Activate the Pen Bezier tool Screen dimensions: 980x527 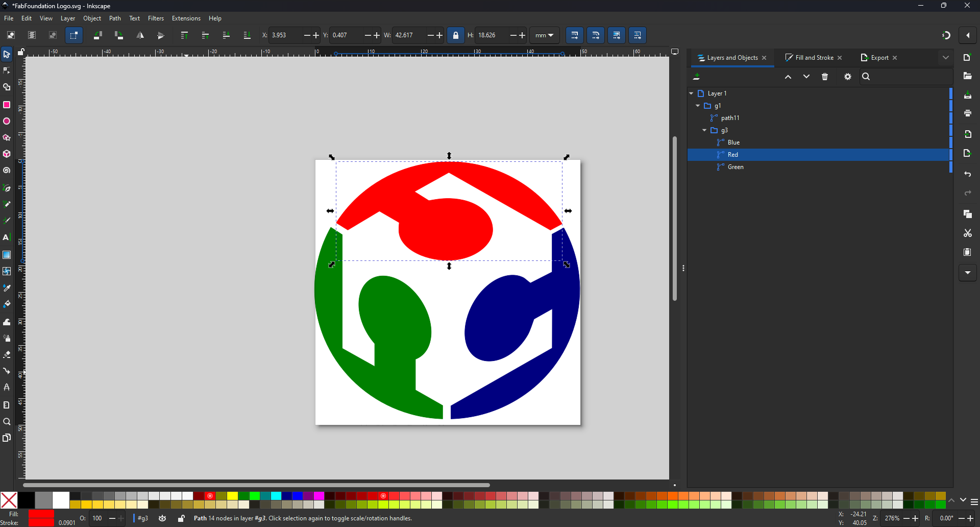coord(7,188)
